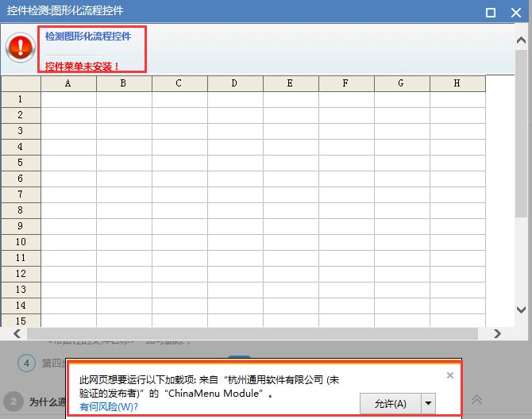Select column header H in grid
This screenshot has width=532, height=419.
pyautogui.click(x=457, y=83)
